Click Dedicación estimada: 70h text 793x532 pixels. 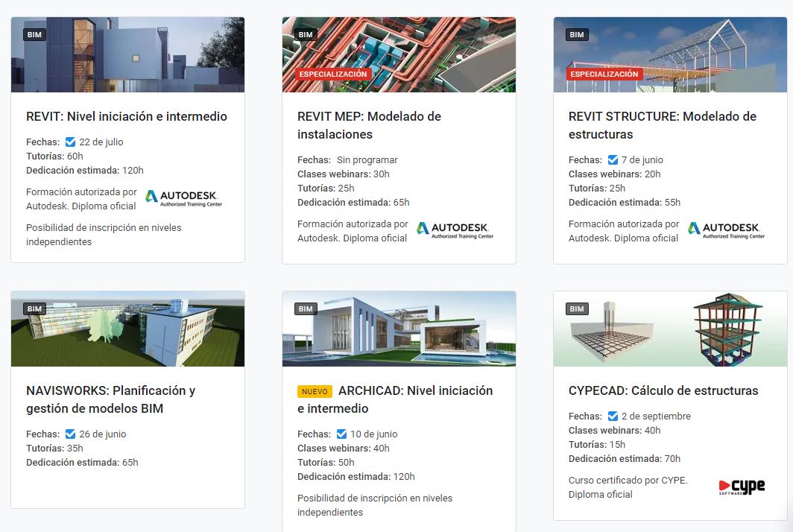[625, 459]
